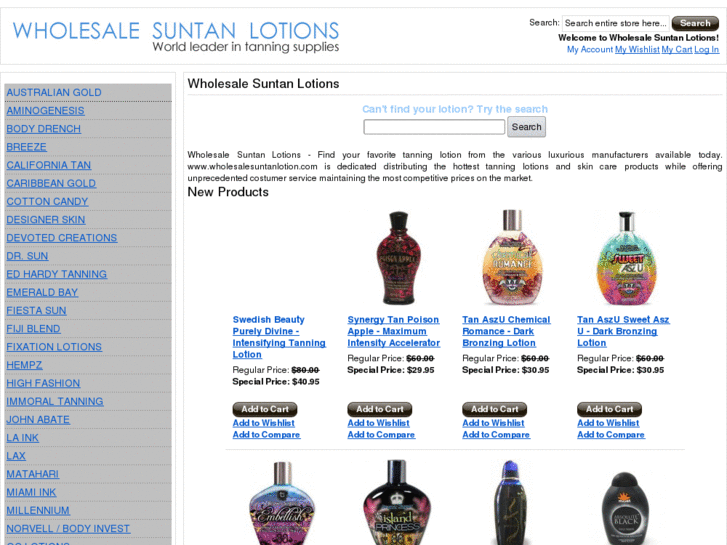Open the Absolute Black bottle image
727x545 pixels.
pos(625,508)
